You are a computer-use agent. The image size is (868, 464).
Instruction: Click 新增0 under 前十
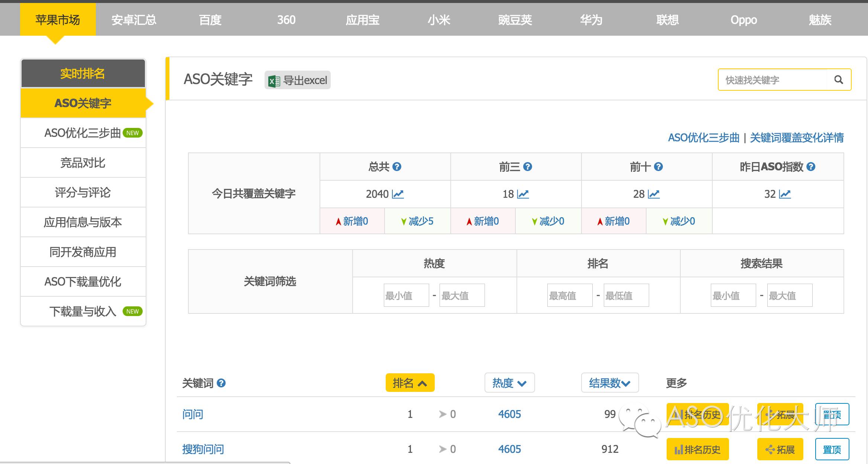[x=614, y=221]
